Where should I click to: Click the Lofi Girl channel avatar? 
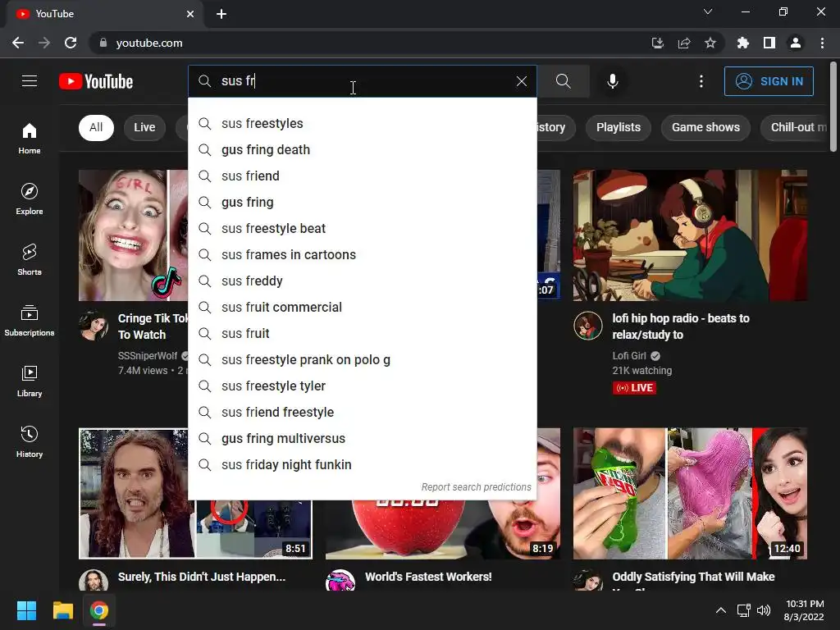[x=587, y=326]
